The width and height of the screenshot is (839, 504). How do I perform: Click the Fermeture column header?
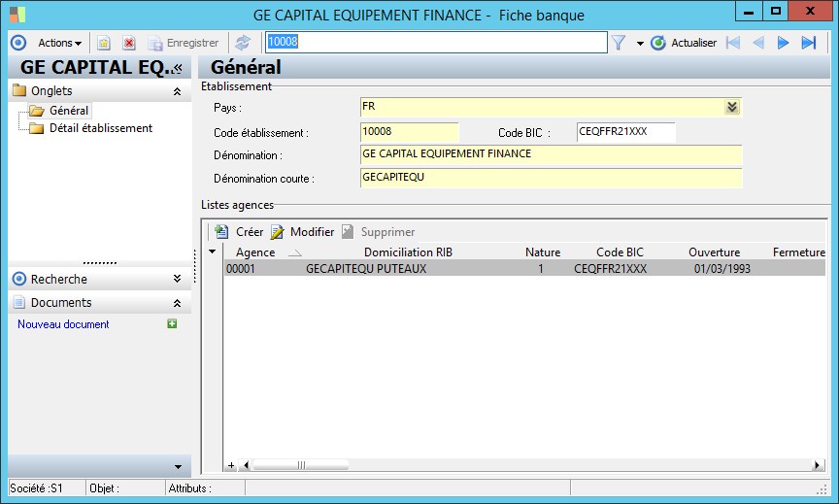(x=798, y=252)
